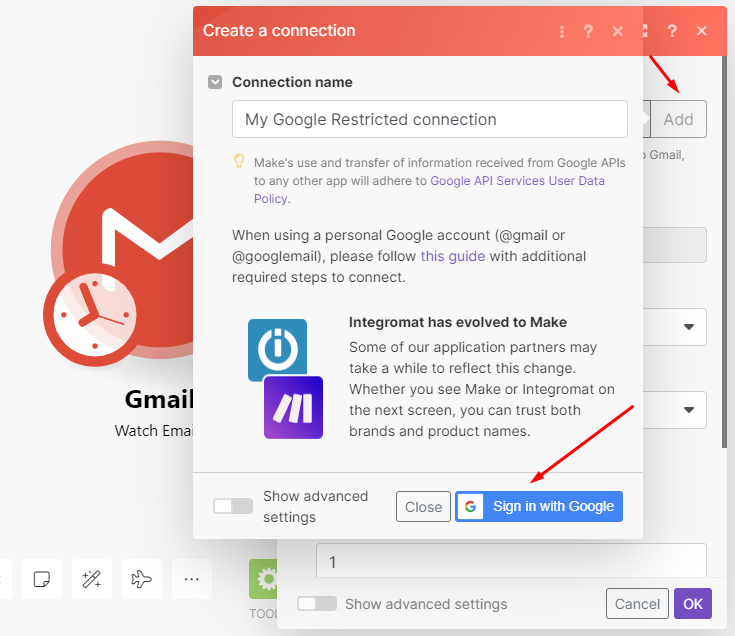Click the magic wand auto-align icon
This screenshot has height=636, width=735.
click(92, 579)
